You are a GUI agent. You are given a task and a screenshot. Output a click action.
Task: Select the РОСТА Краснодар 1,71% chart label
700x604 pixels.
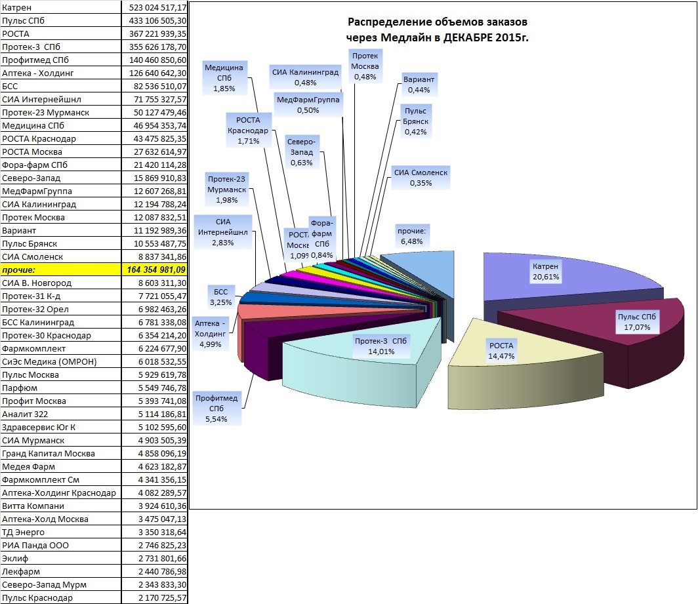(248, 131)
